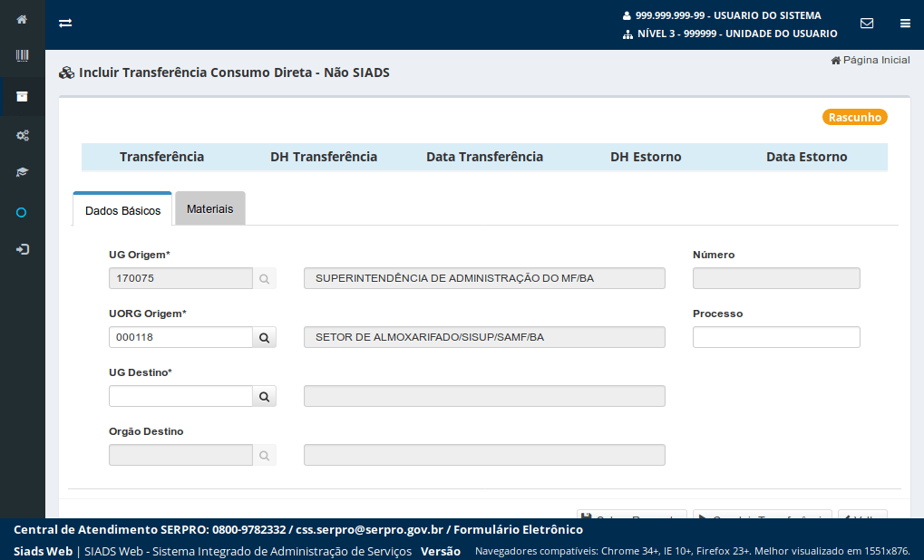Open the envelope messages icon
This screenshot has width=924, height=560.
click(867, 23)
